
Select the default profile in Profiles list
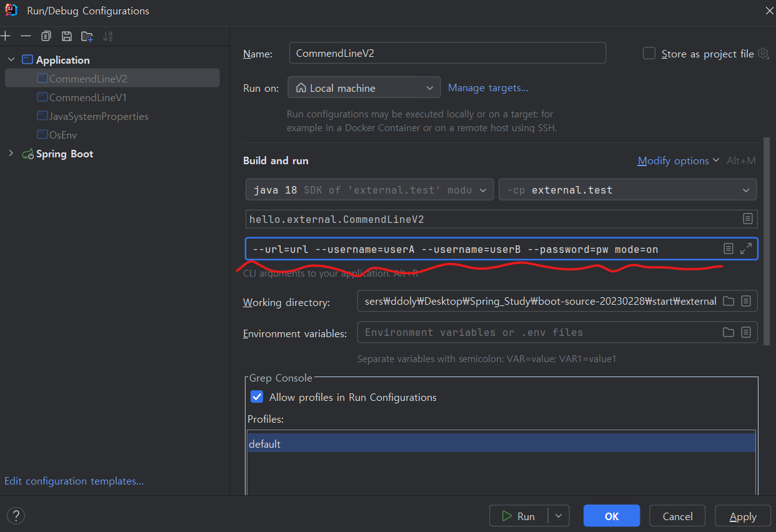501,444
